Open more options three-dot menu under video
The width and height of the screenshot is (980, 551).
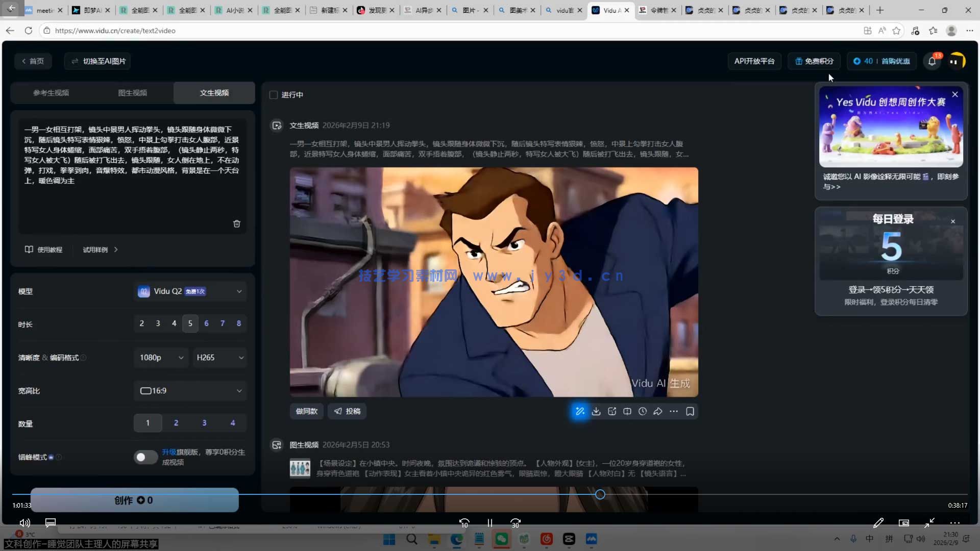[x=674, y=411]
